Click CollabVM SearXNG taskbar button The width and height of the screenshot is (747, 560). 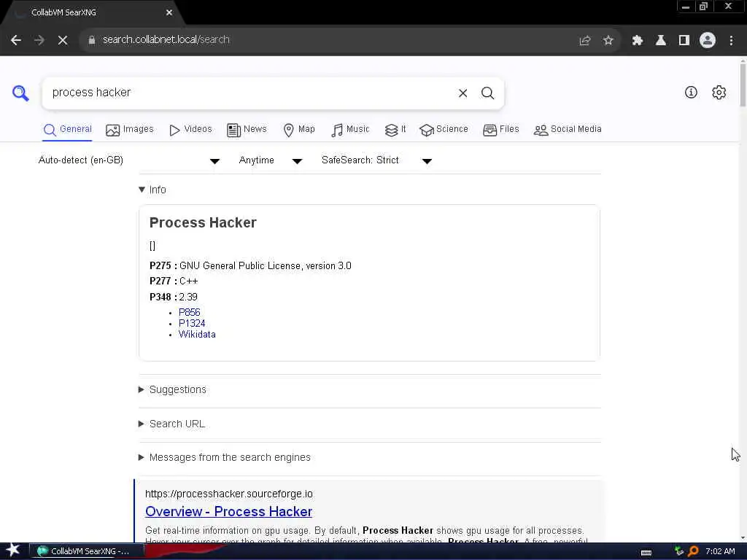tap(88, 551)
